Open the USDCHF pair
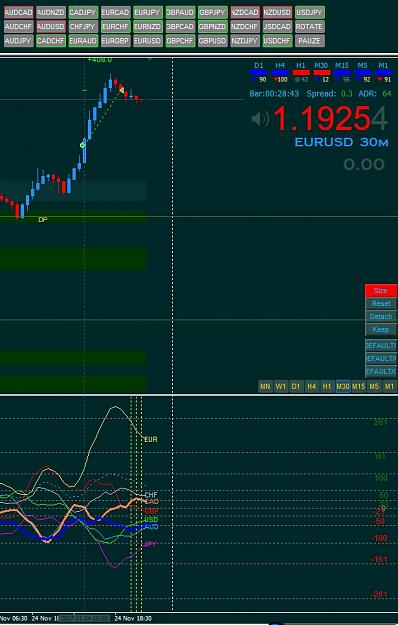The image size is (398, 625). coord(277,41)
